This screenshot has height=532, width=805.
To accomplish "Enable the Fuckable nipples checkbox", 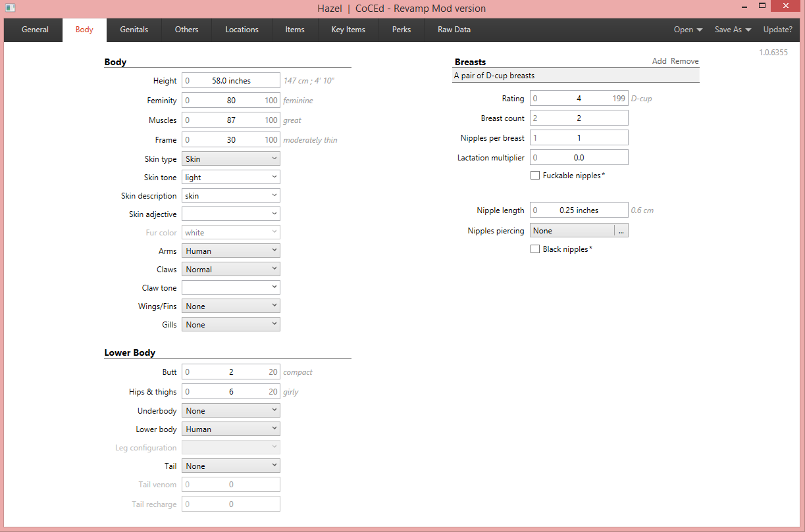I will [x=535, y=176].
